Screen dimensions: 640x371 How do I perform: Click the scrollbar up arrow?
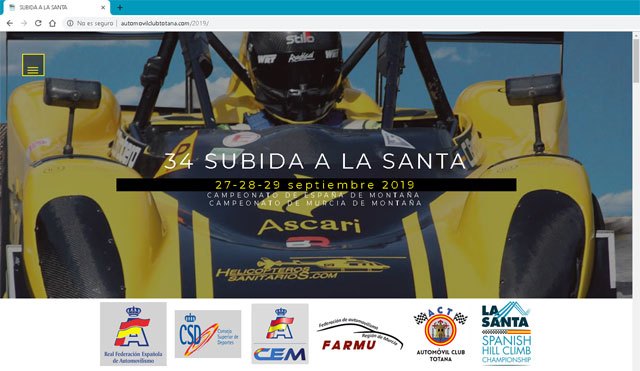click(636, 36)
